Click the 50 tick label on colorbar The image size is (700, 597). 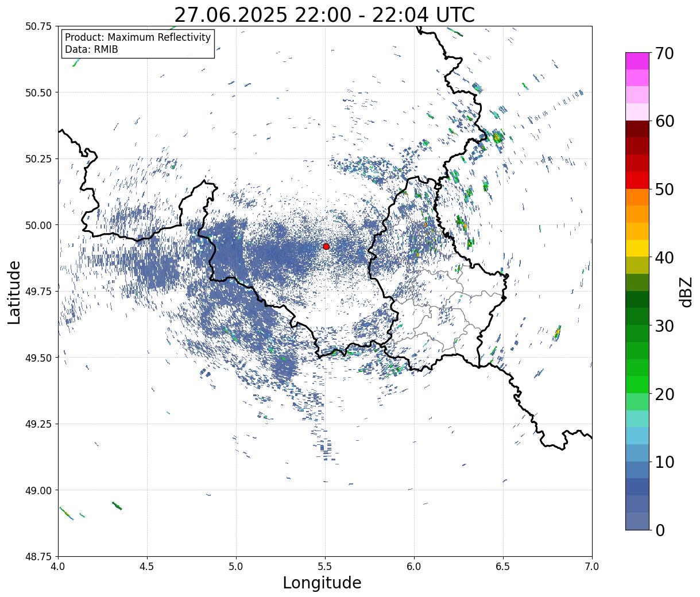pos(664,189)
